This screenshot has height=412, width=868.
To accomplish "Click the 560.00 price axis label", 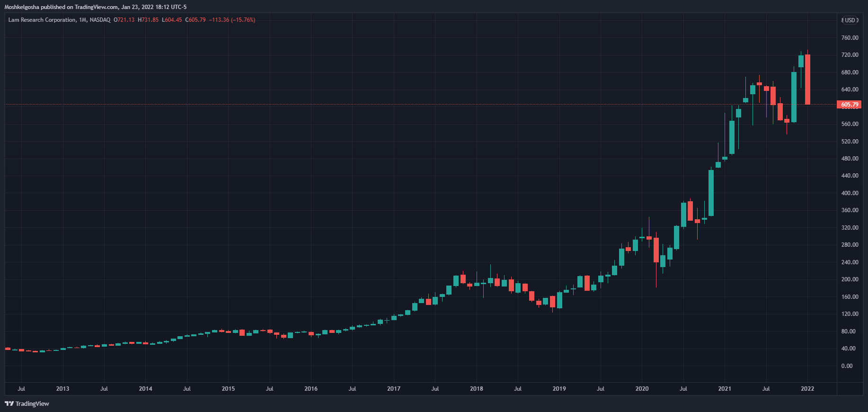I will tap(850, 124).
